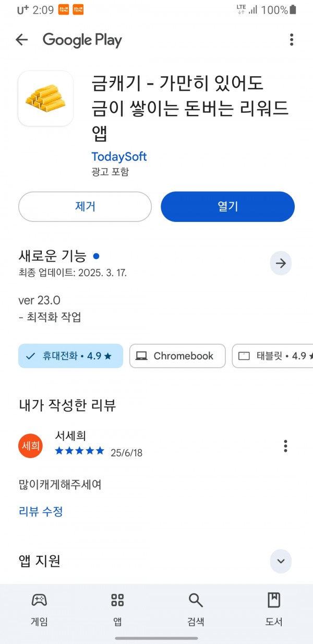
Task: Tap the gold bars app icon
Action: coord(45,98)
